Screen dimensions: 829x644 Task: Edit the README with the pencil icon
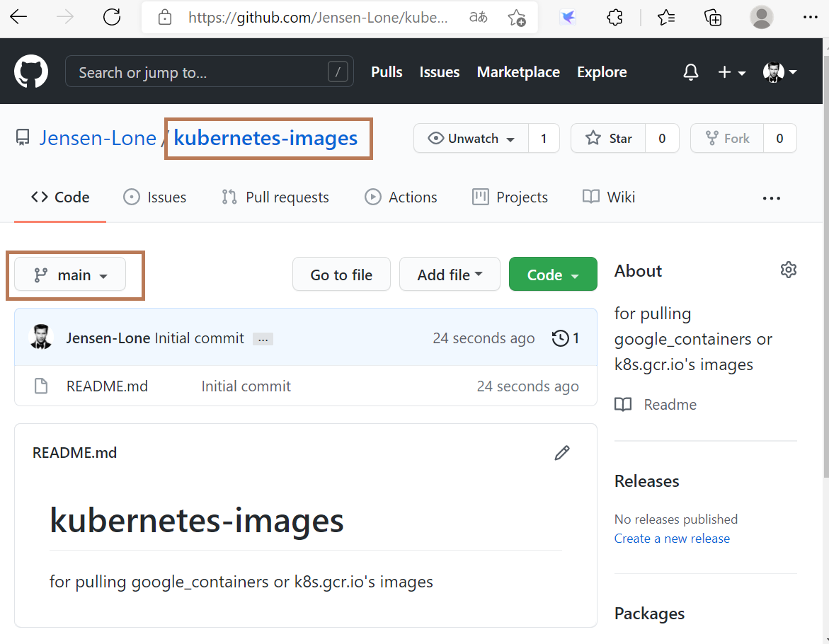(562, 453)
